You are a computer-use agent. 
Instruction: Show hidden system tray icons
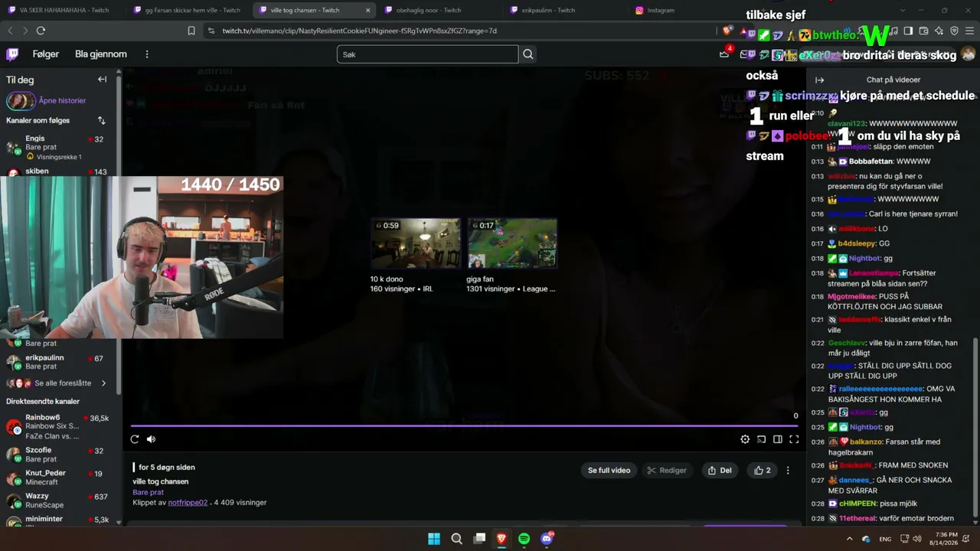click(849, 539)
